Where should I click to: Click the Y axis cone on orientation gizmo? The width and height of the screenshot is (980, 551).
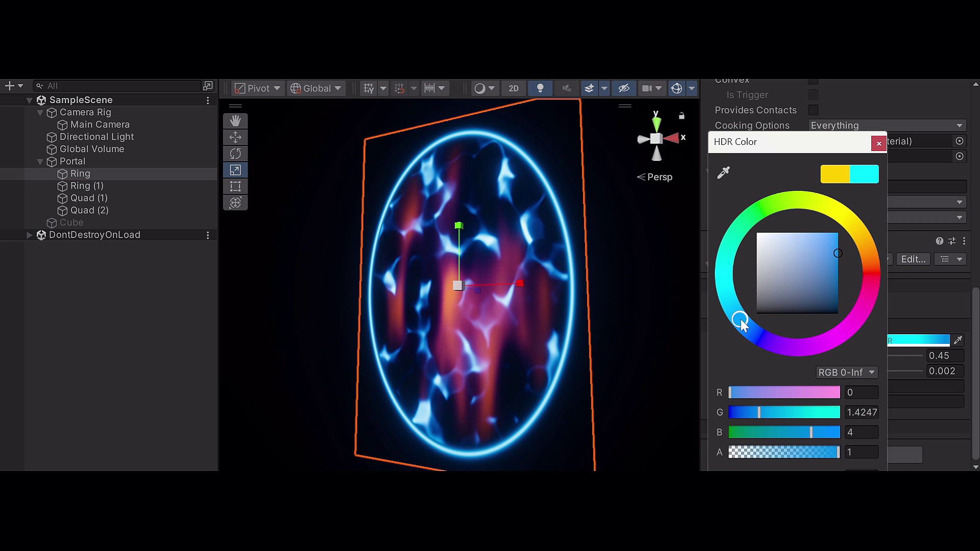pyautogui.click(x=656, y=123)
